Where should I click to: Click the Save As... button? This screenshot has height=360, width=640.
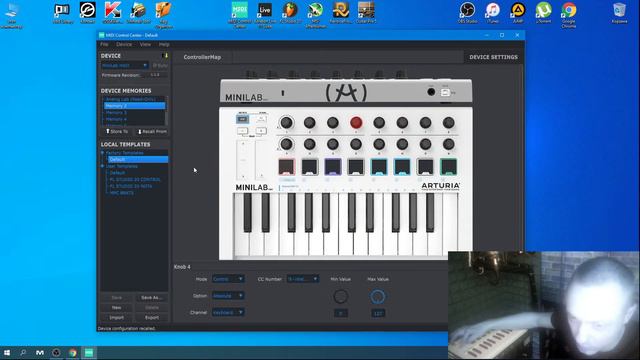(x=152, y=298)
